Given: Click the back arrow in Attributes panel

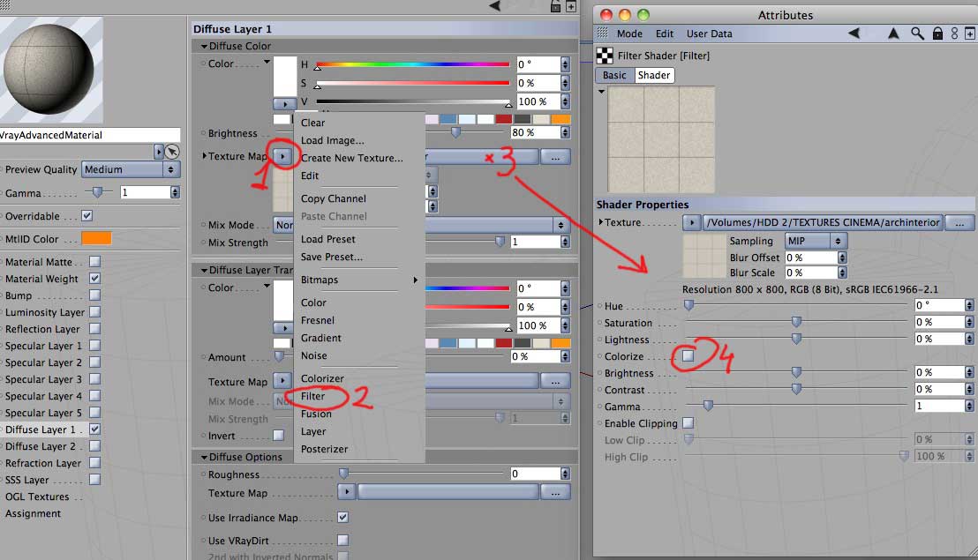Looking at the screenshot, I should (854, 33).
